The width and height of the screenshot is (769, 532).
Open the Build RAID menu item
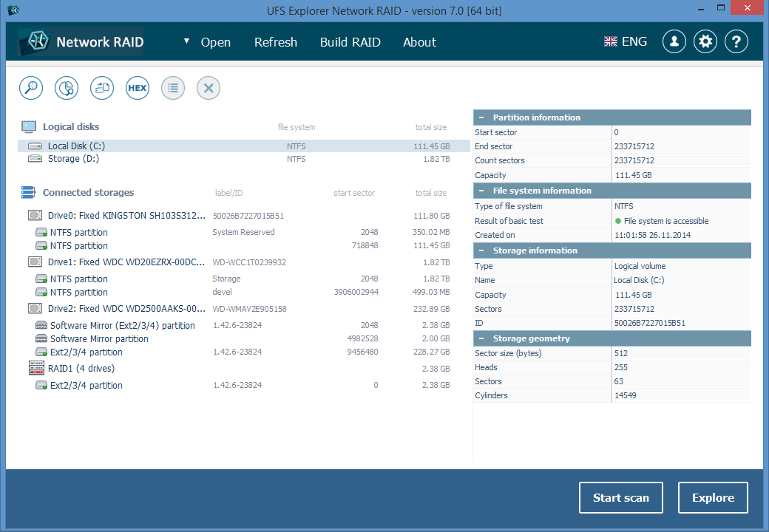click(x=350, y=42)
